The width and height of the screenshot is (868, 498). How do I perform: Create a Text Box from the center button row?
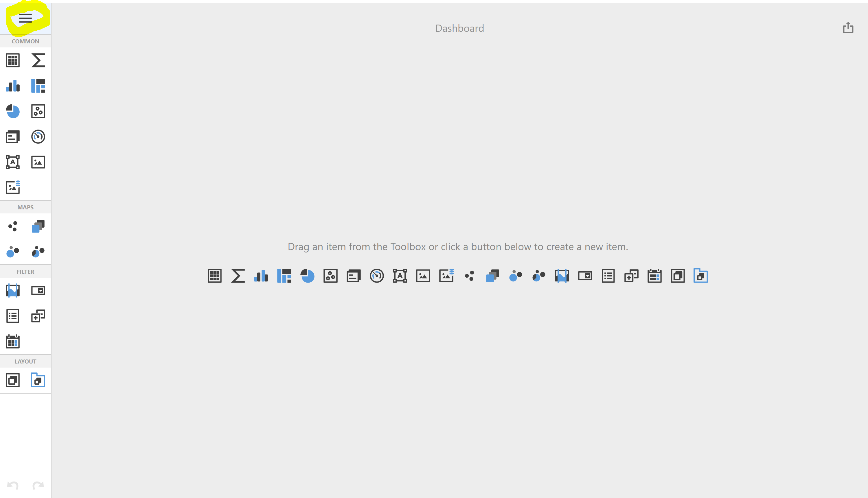point(400,276)
